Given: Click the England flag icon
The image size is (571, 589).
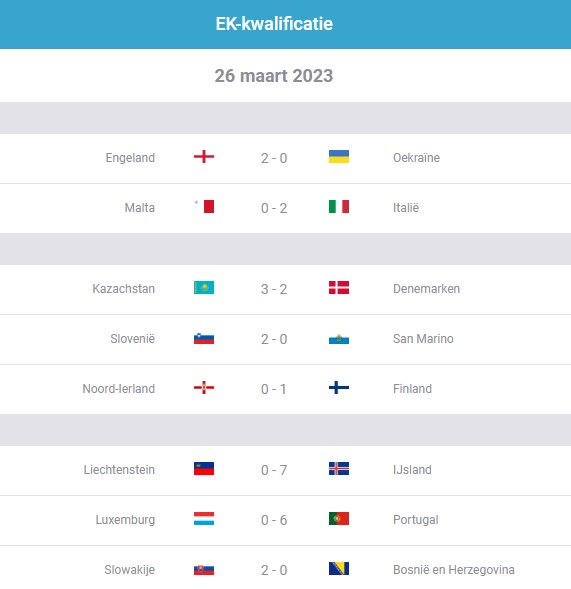Looking at the screenshot, I should 204,156.
